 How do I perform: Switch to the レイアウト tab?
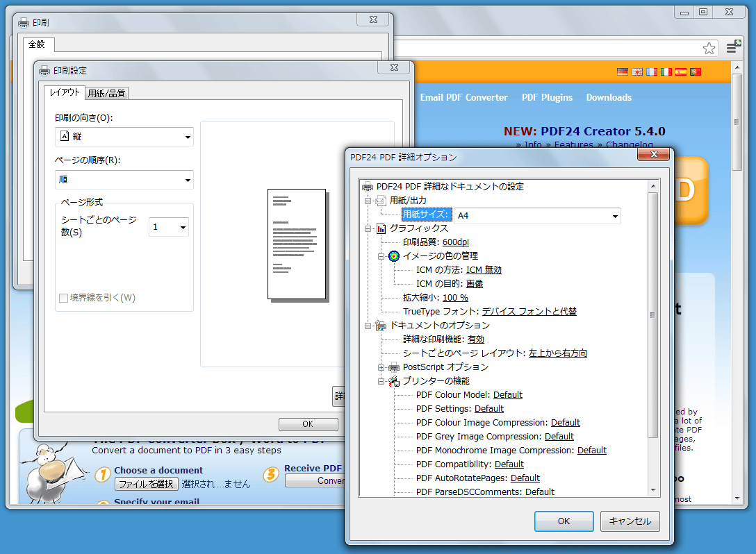click(65, 92)
